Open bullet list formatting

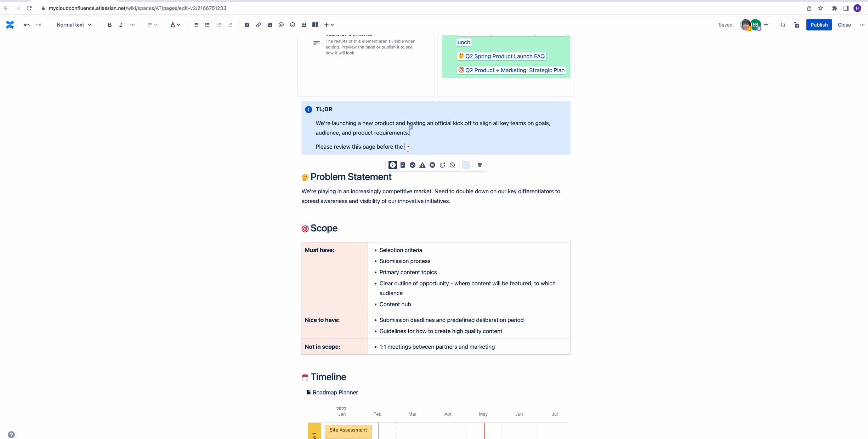195,25
